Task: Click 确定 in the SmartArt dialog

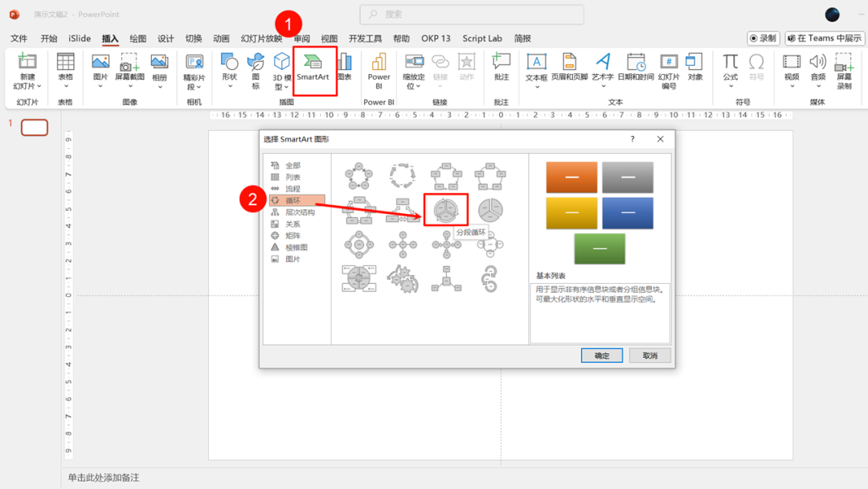Action: [x=602, y=355]
